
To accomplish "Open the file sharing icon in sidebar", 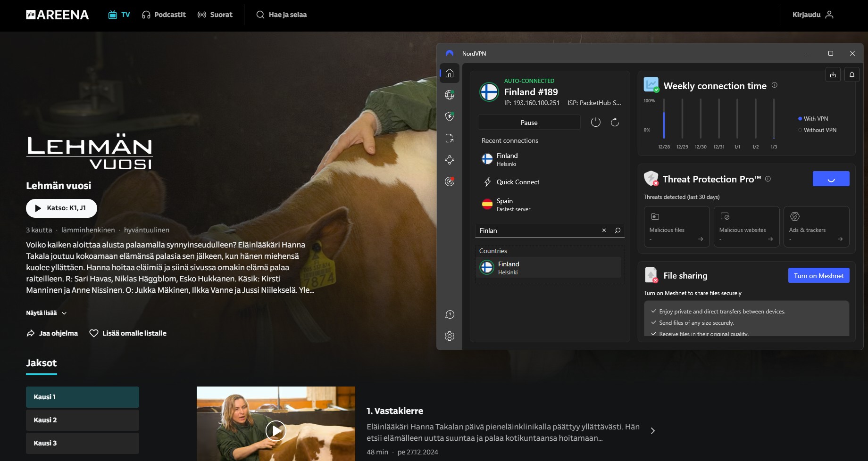I will click(450, 138).
